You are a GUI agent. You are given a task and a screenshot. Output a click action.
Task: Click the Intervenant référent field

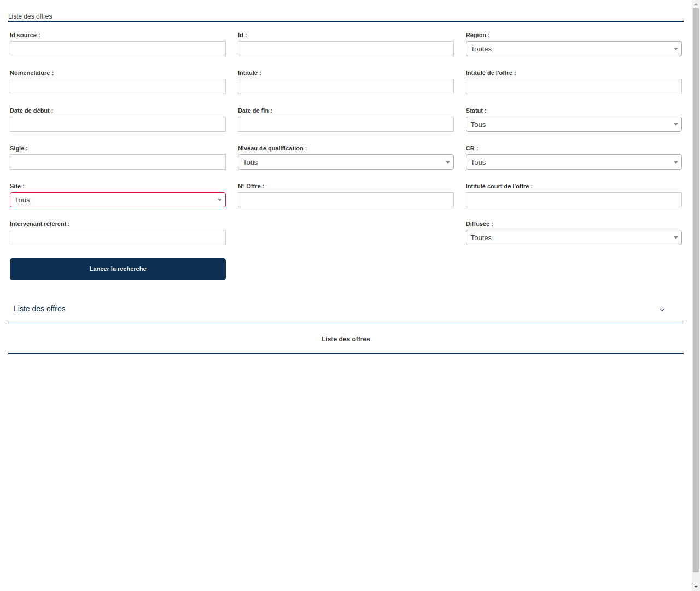coord(118,237)
